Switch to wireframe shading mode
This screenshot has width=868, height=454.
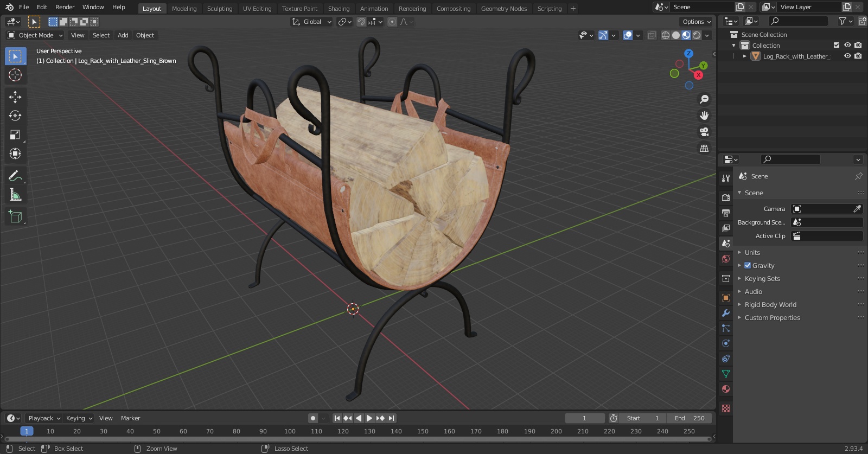666,35
